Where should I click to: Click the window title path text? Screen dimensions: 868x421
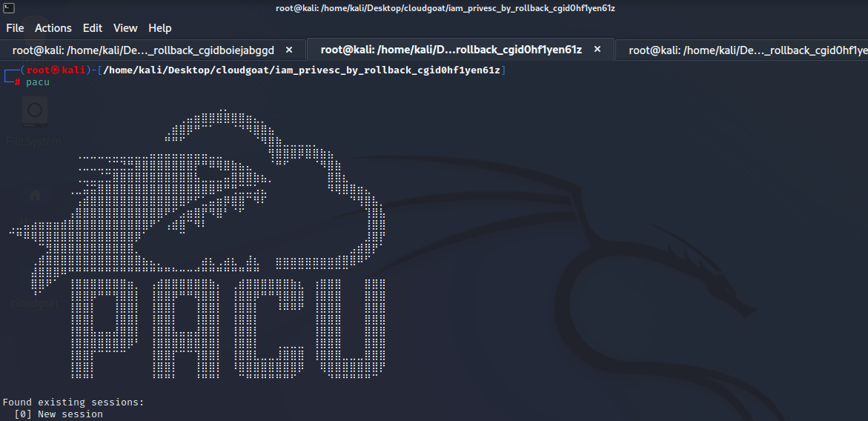(x=445, y=8)
